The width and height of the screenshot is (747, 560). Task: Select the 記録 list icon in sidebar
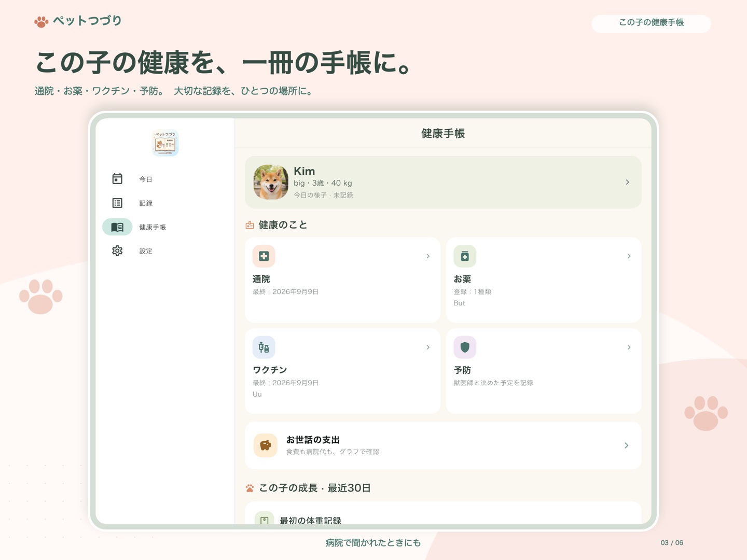117,203
